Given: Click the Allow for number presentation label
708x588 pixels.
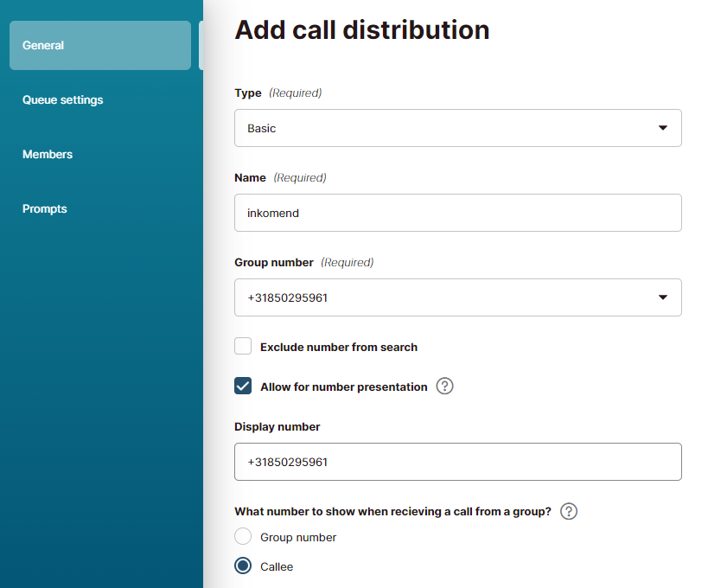Looking at the screenshot, I should pyautogui.click(x=343, y=387).
